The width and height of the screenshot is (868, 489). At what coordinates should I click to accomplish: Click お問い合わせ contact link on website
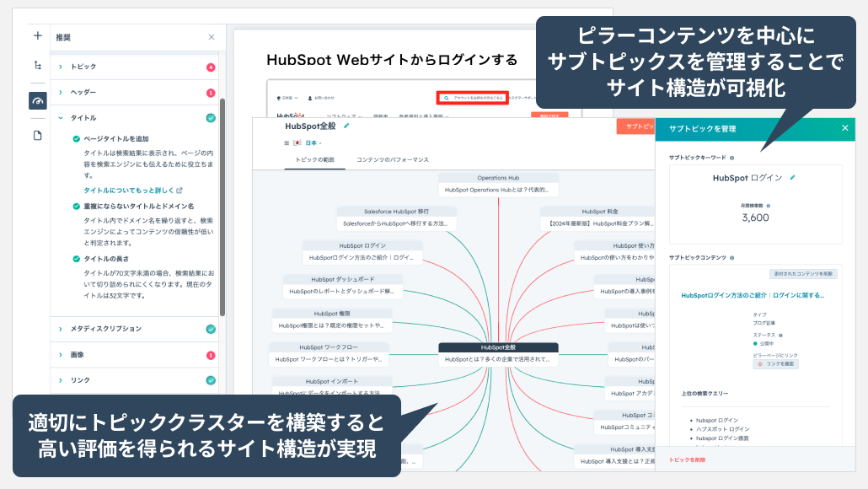pyautogui.click(x=321, y=98)
